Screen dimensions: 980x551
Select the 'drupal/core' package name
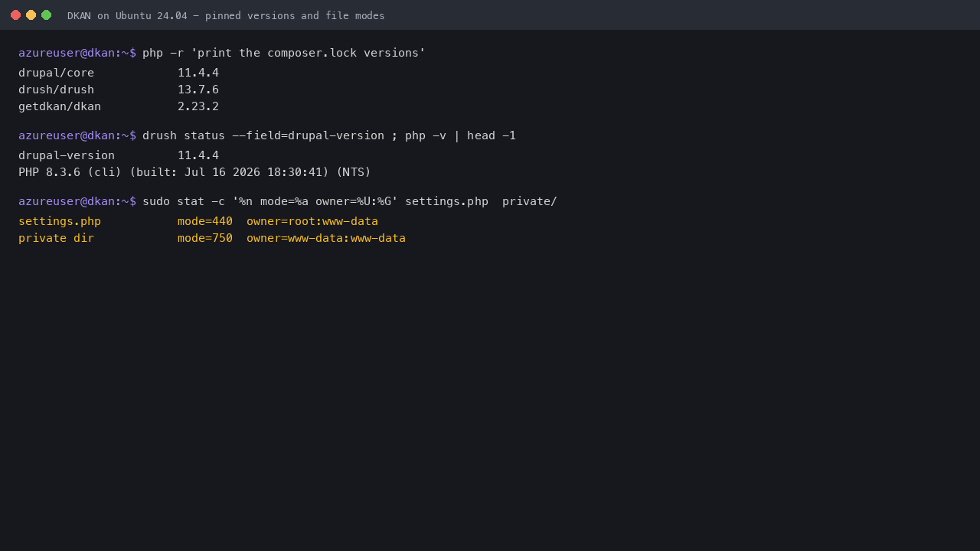pyautogui.click(x=57, y=73)
